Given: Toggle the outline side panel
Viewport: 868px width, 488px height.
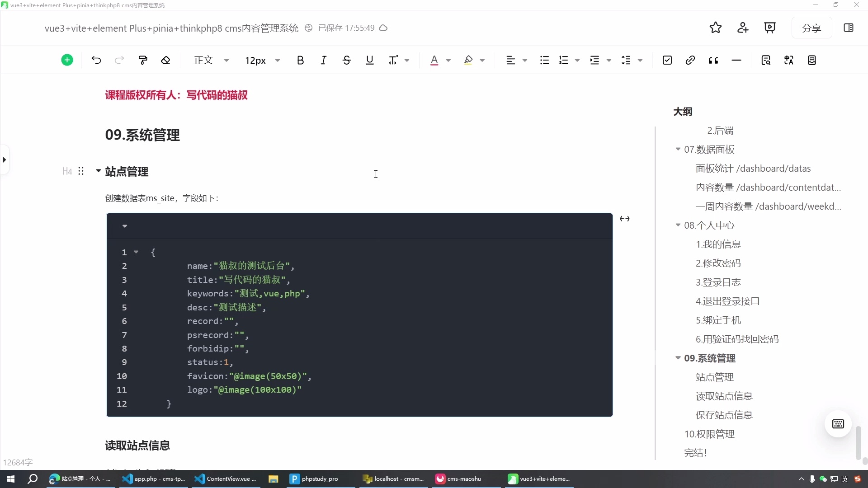Looking at the screenshot, I should tap(849, 28).
